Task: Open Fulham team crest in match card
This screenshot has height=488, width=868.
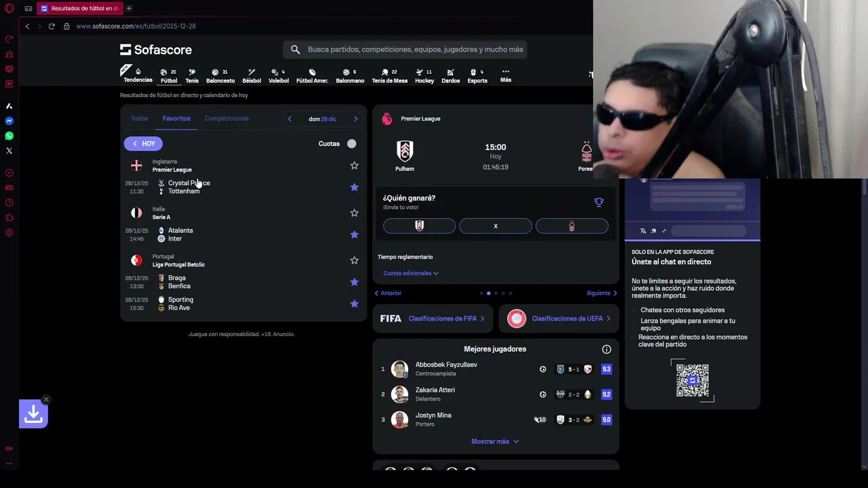Action: point(405,150)
